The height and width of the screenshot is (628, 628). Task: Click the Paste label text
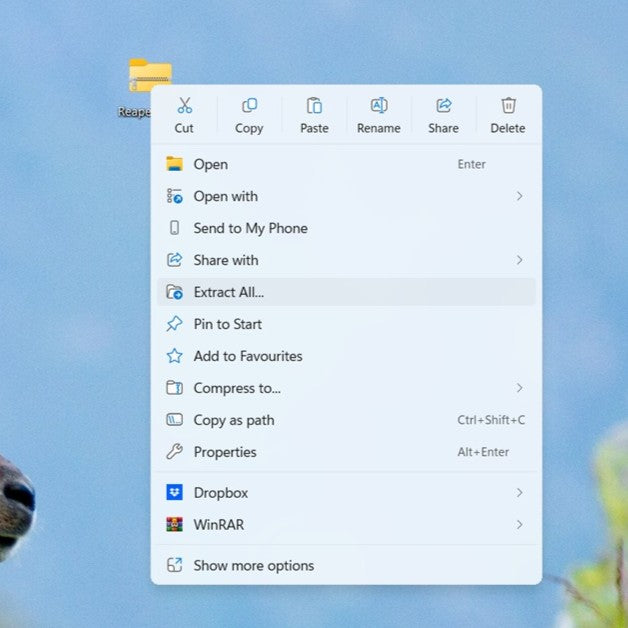(x=314, y=128)
